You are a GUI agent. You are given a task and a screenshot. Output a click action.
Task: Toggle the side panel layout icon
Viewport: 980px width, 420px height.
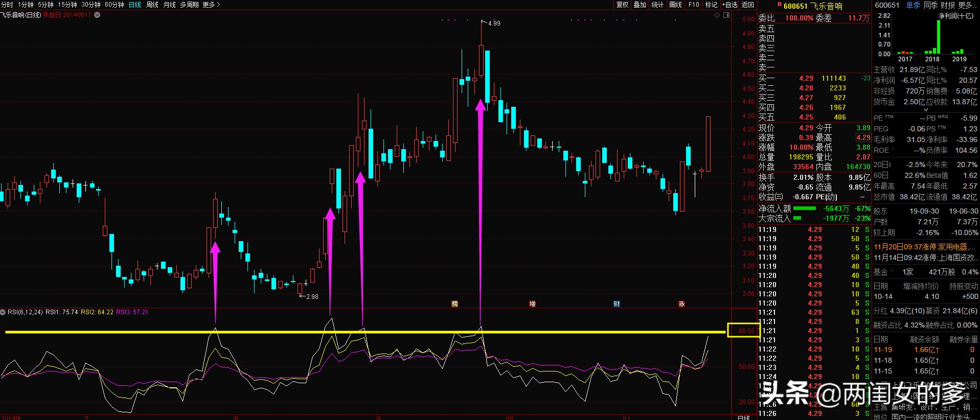tap(727, 16)
